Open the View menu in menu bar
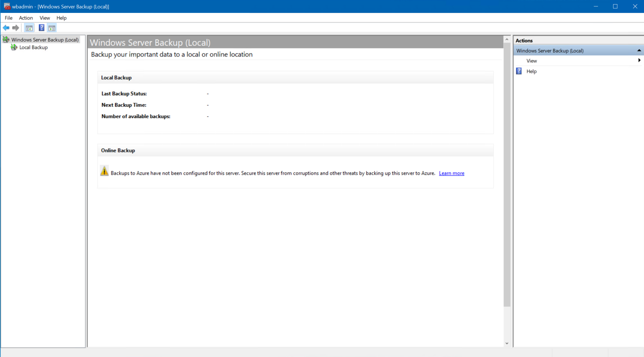This screenshot has height=357, width=644. (45, 18)
